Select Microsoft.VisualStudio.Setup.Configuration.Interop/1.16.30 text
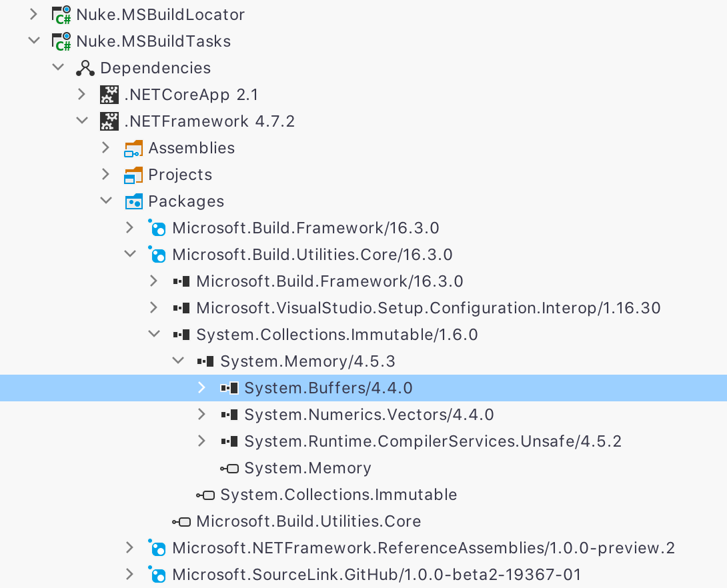 point(428,308)
